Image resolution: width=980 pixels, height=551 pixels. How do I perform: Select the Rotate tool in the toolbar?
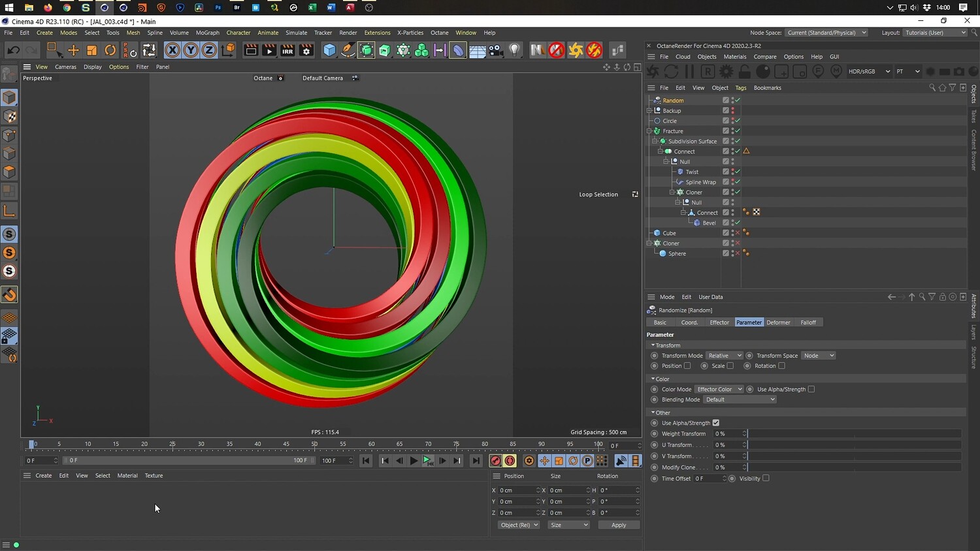(x=110, y=50)
